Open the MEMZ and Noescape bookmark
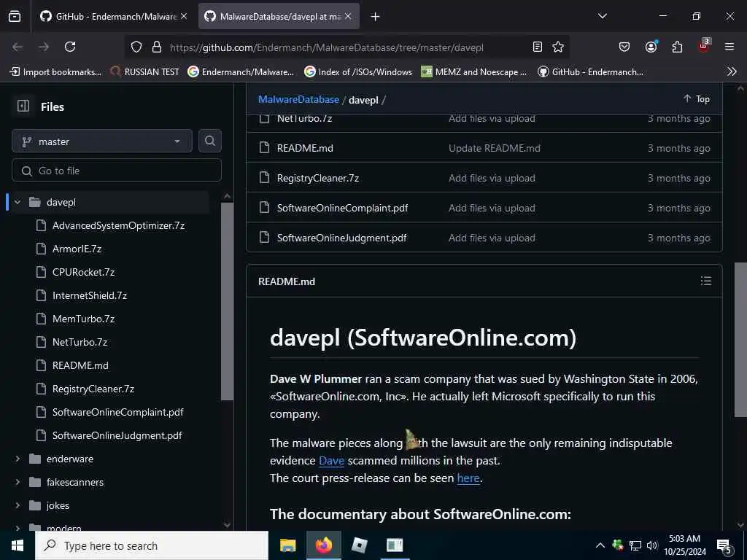Image resolution: width=747 pixels, height=560 pixels. 474,72
